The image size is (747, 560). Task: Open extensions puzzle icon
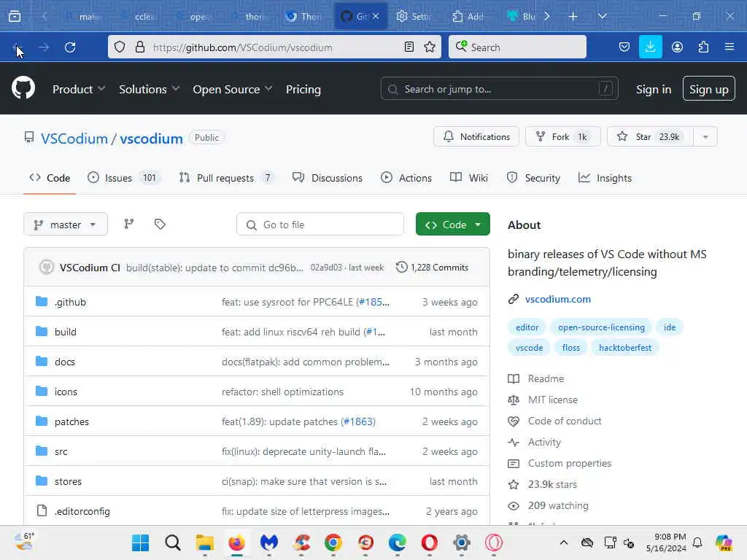[x=703, y=47]
